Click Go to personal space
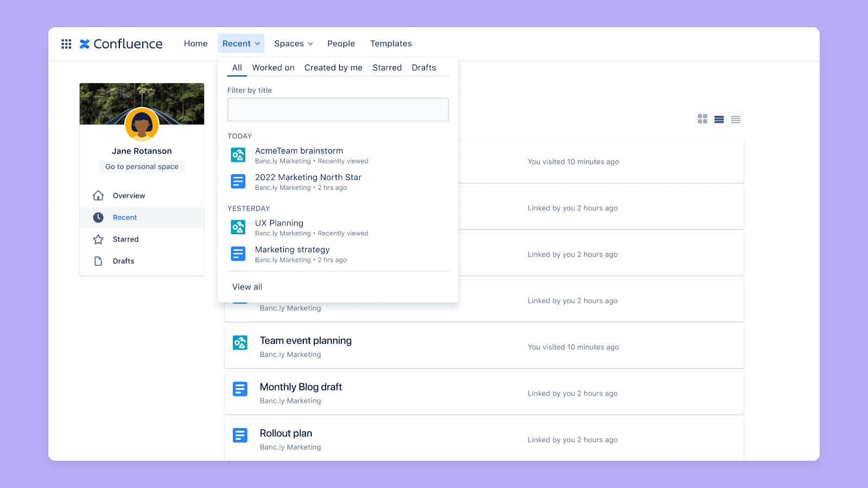Screen dimensions: 868x488 coord(141,166)
